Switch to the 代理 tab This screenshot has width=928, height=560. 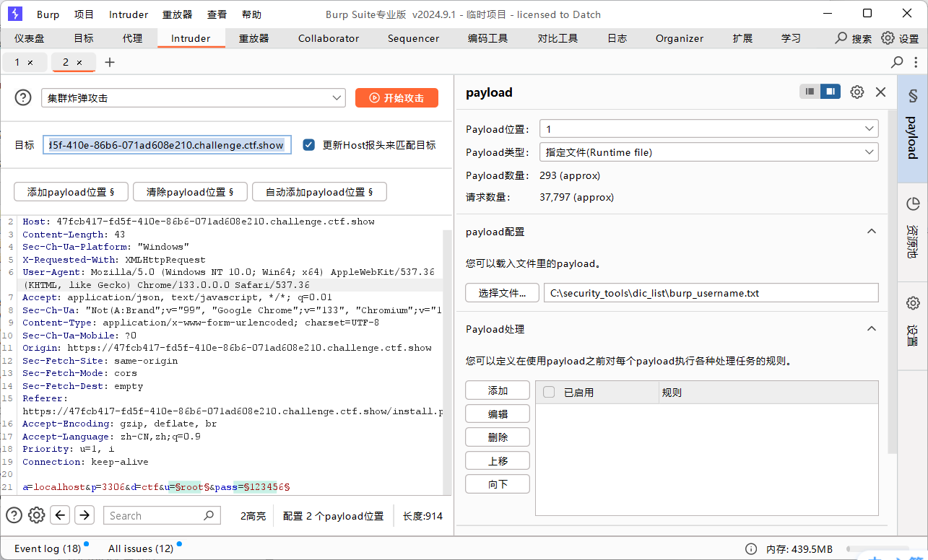[132, 38]
